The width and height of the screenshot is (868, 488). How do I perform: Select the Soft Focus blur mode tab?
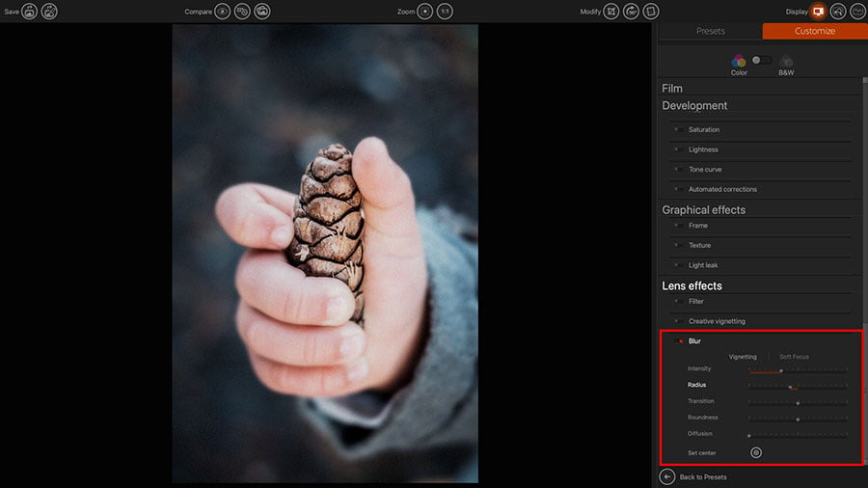tap(794, 357)
